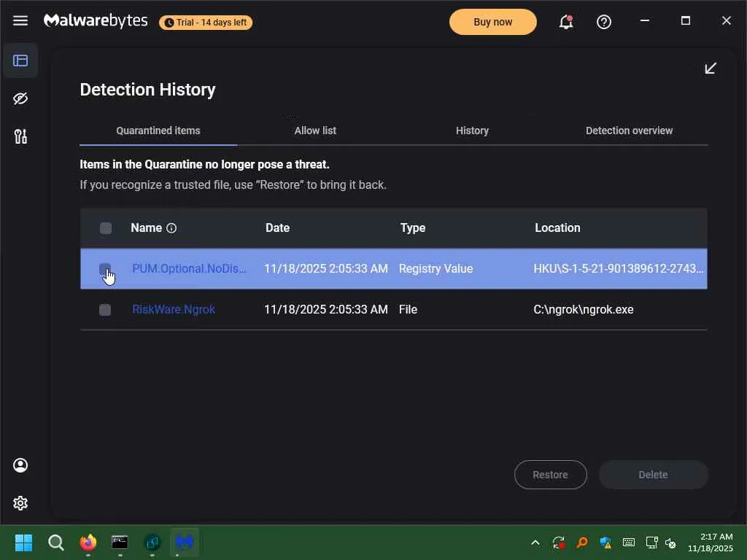Click the info icon next to Name

[x=171, y=228]
